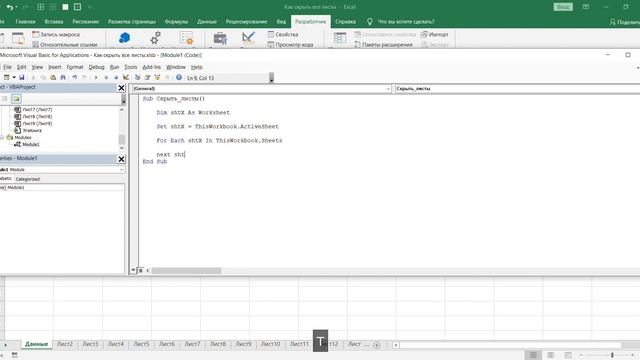Open the Вид ribbon tab
Screen dimensions: 640x360
(281, 22)
